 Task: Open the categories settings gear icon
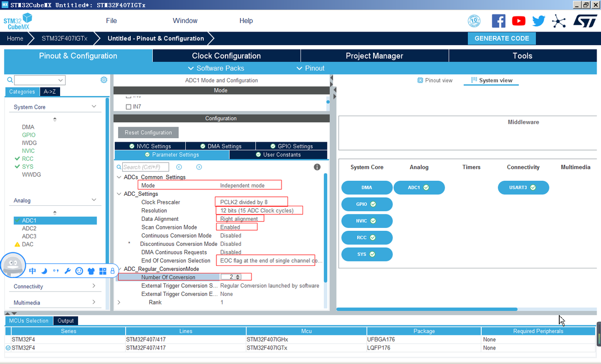click(x=104, y=80)
